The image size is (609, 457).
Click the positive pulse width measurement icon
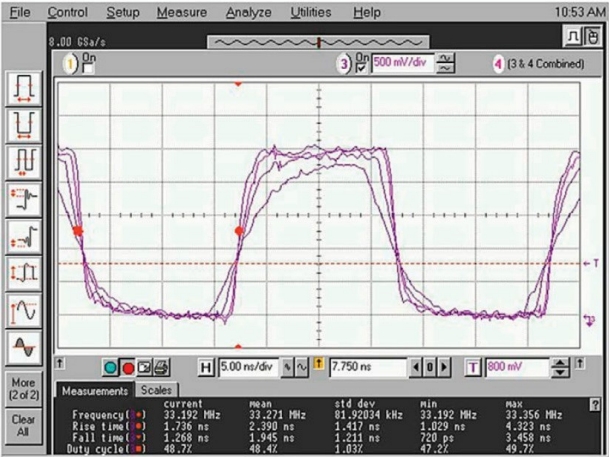coord(23,89)
